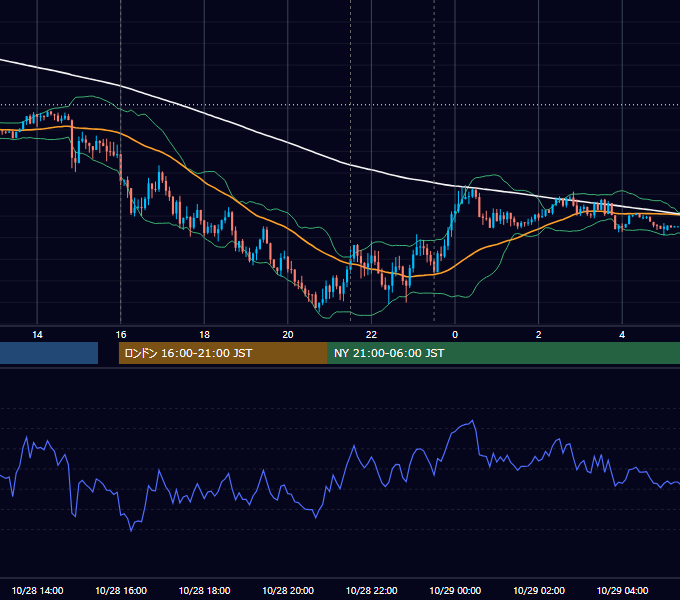Click the 10/28 18:00 date label
680x600 pixels.
click(x=204, y=590)
